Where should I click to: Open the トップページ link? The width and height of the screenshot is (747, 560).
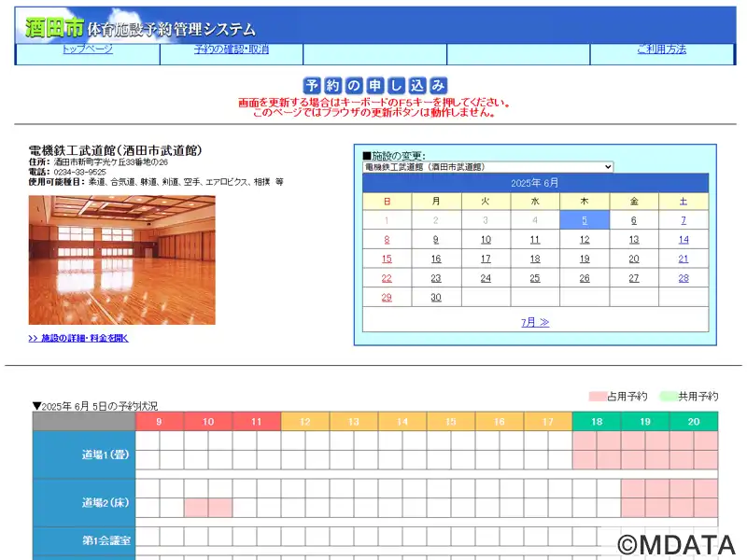(88, 49)
